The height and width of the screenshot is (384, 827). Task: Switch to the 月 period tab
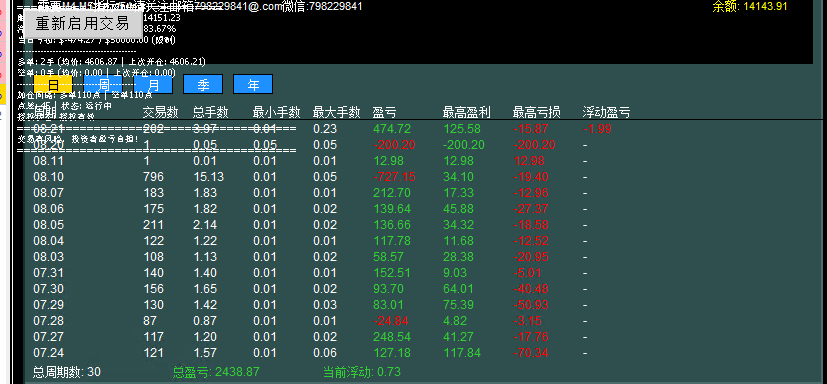[153, 84]
